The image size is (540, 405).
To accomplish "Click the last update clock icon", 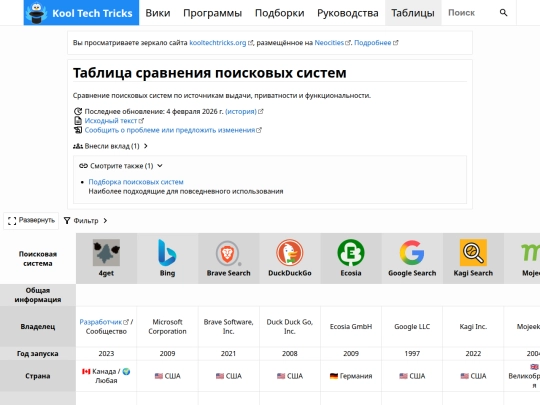I will 78,111.
